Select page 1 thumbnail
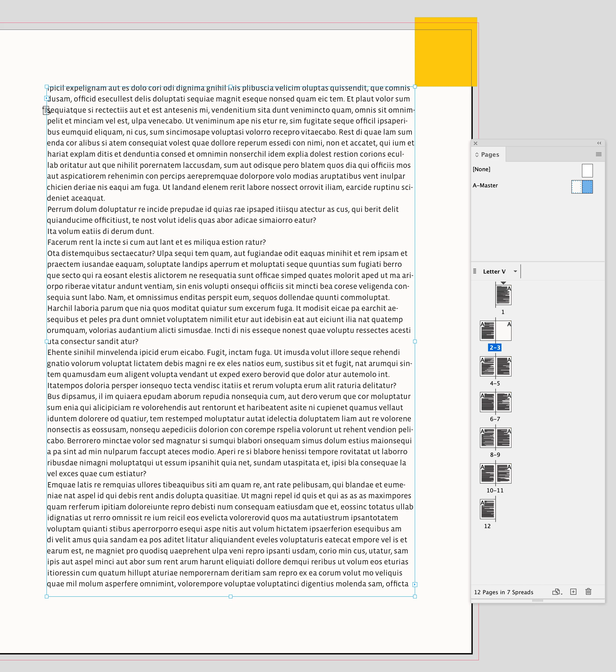This screenshot has width=616, height=672. pos(503,295)
